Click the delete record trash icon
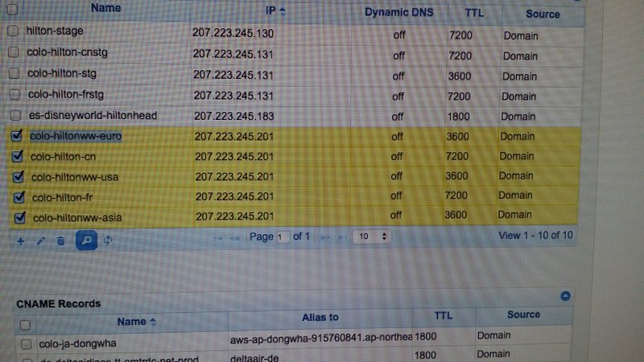The image size is (644, 362). [x=60, y=240]
